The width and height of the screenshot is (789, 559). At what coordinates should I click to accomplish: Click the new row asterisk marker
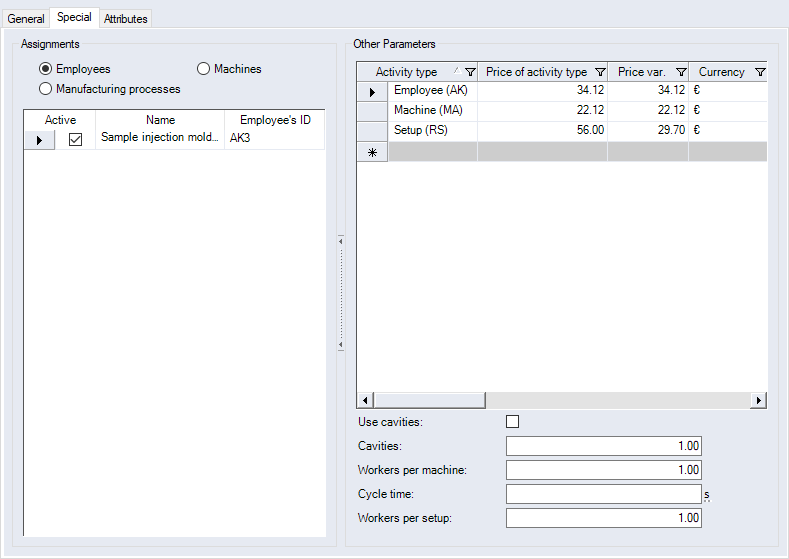pos(373,152)
